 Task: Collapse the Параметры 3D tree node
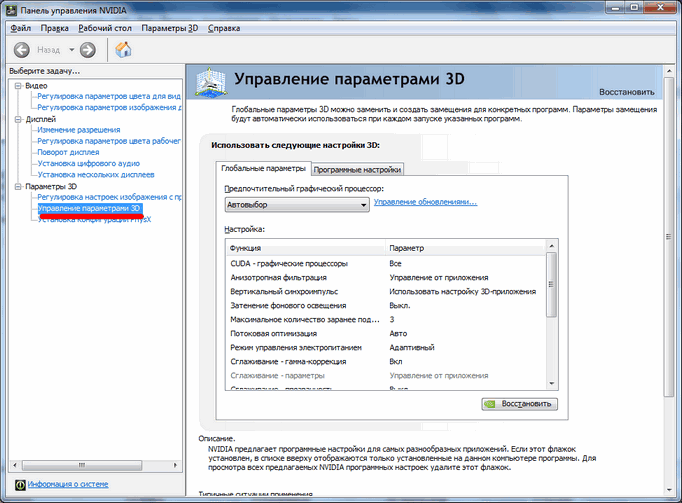18,187
